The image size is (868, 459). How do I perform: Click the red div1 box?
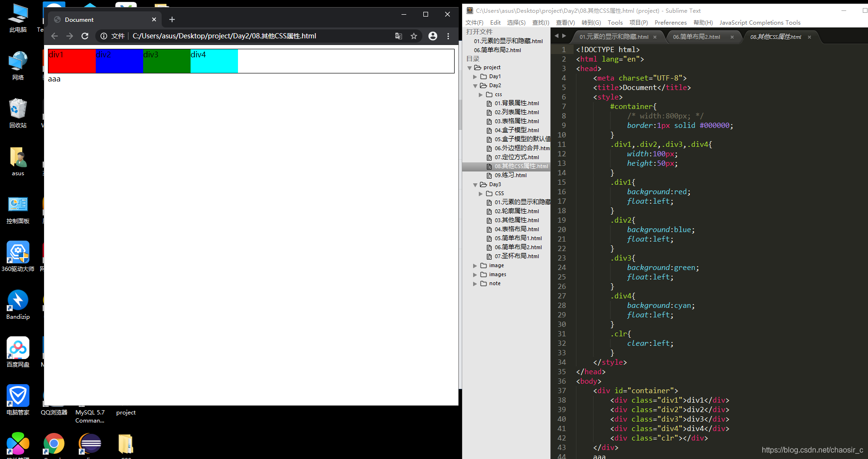(x=72, y=61)
